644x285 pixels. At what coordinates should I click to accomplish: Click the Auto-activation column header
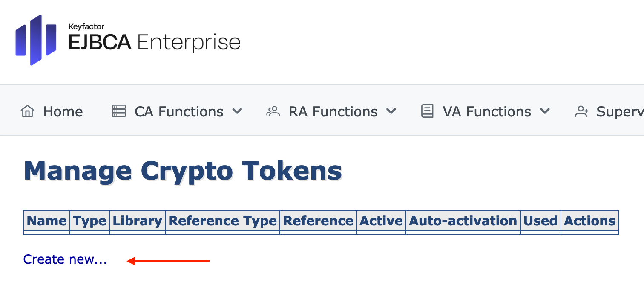[x=463, y=221]
